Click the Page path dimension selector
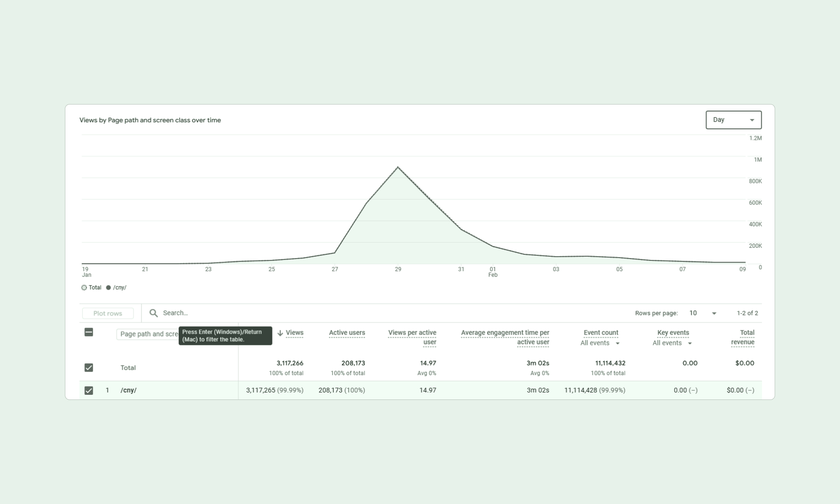 pyautogui.click(x=147, y=334)
